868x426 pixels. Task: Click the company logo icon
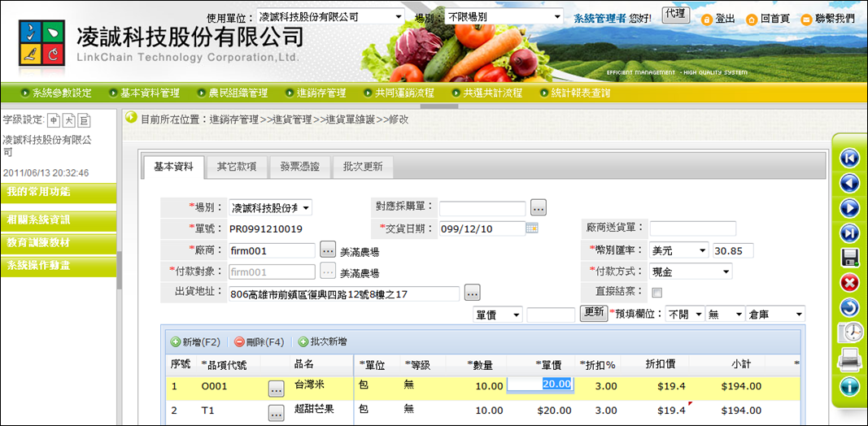(41, 41)
